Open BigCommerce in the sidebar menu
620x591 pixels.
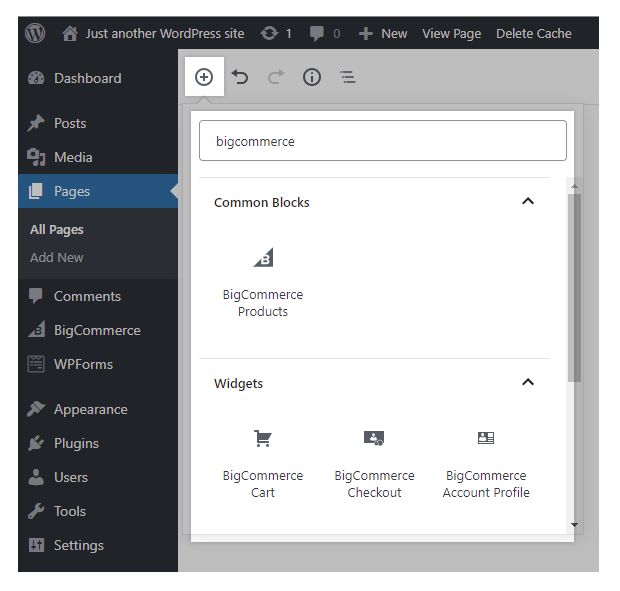pos(96,330)
